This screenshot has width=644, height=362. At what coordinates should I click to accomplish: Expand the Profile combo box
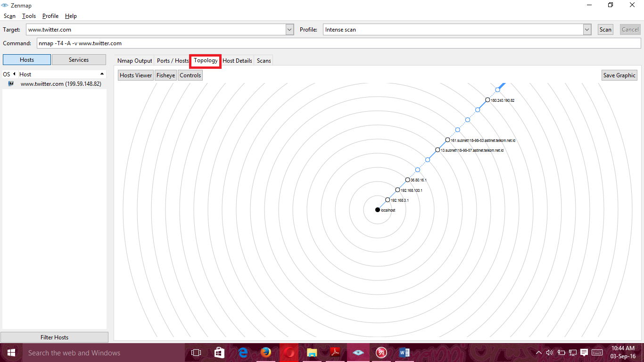(586, 29)
